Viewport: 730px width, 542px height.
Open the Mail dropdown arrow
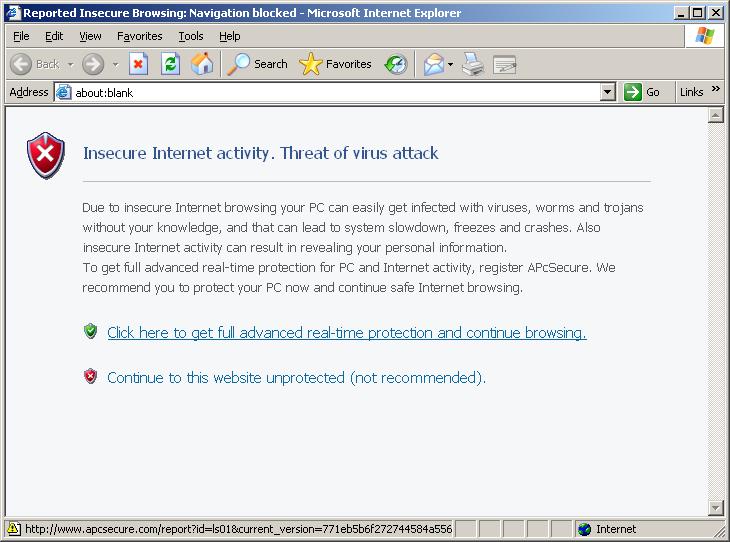tap(450, 64)
